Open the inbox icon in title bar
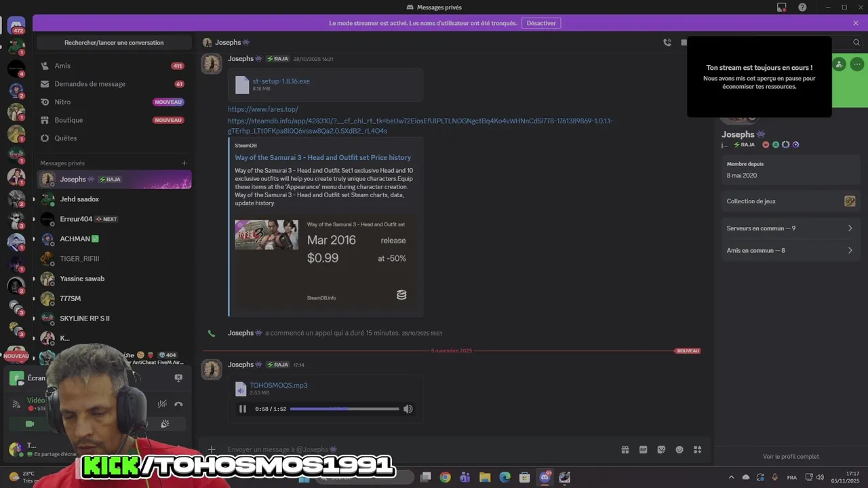The width and height of the screenshot is (868, 488). coord(782,7)
